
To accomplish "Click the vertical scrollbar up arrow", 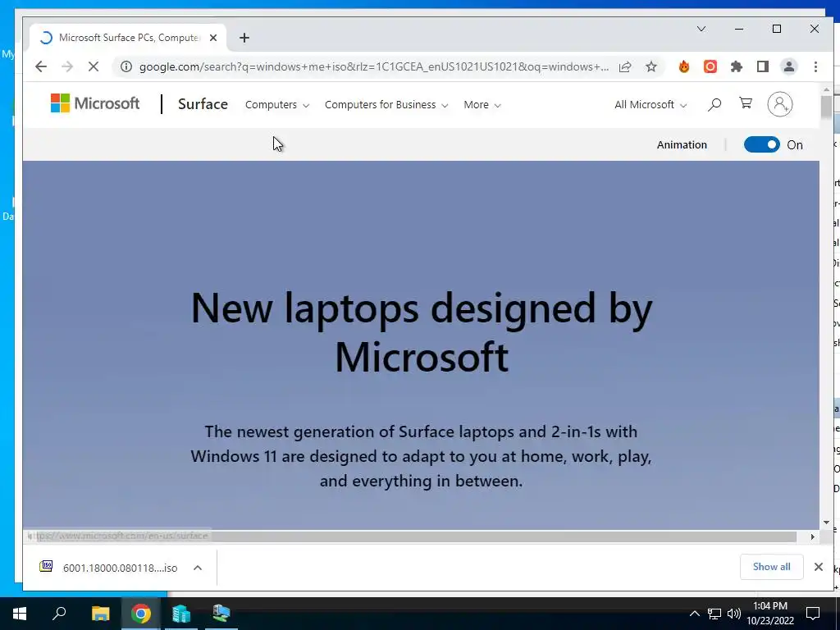I will pos(826,89).
